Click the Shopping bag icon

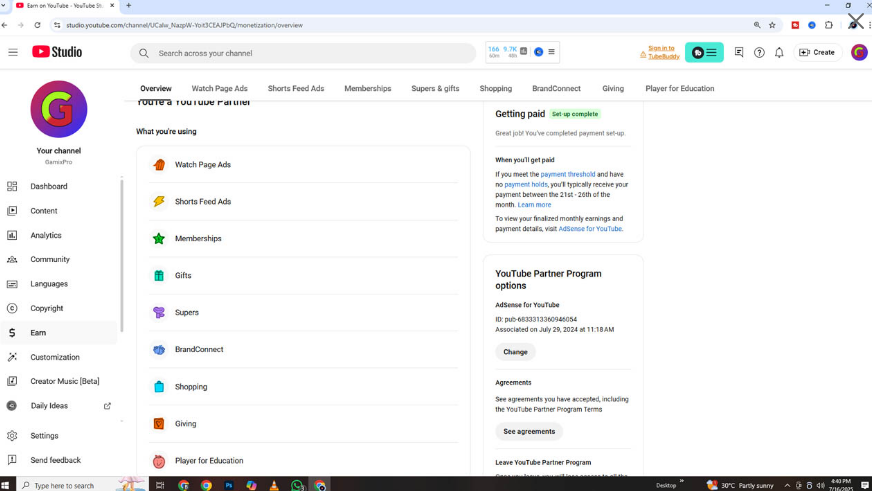[158, 387]
